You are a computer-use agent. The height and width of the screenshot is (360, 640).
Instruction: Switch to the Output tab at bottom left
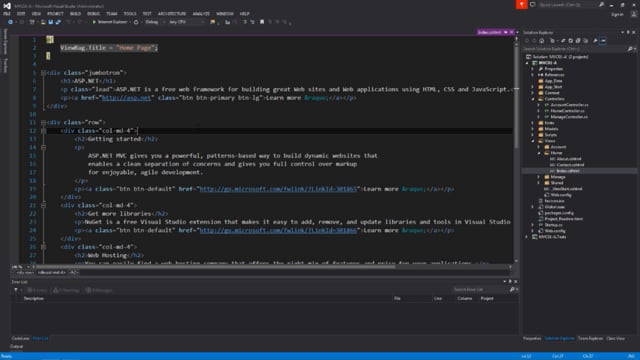click(16, 347)
